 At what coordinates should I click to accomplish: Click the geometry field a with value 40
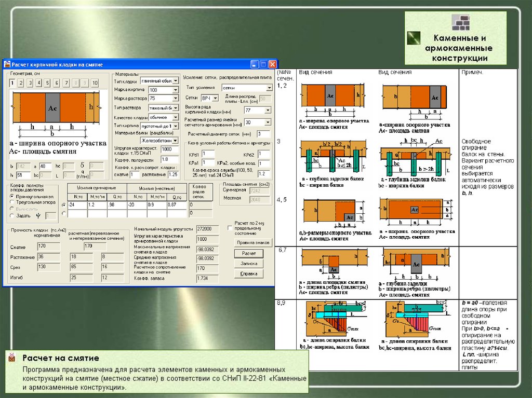pos(45,166)
